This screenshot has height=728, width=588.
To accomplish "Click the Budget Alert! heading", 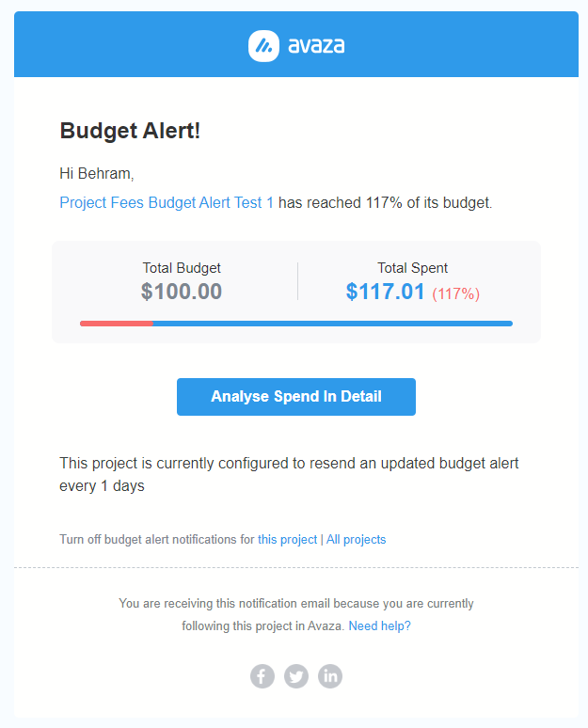I will pyautogui.click(x=130, y=131).
